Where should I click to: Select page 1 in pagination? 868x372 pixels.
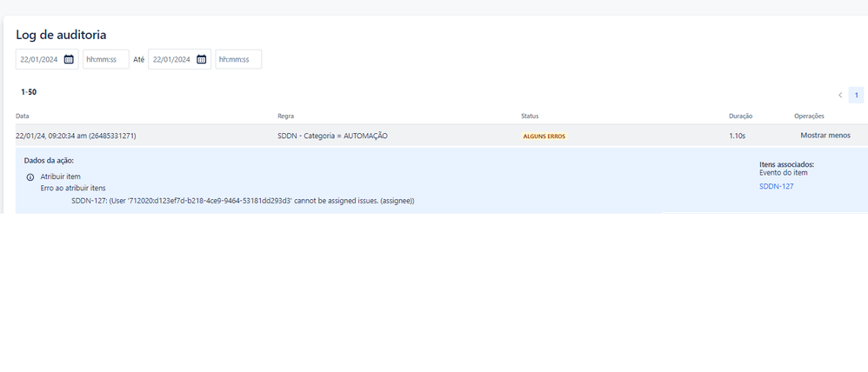click(856, 96)
